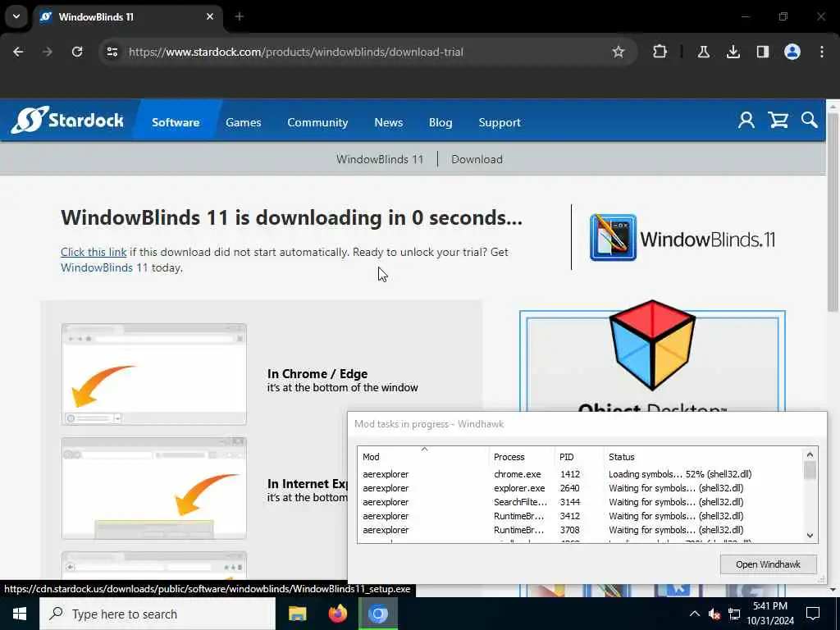Screen dimensions: 840x630
Task: Open the Software nav menu
Action: tap(176, 122)
